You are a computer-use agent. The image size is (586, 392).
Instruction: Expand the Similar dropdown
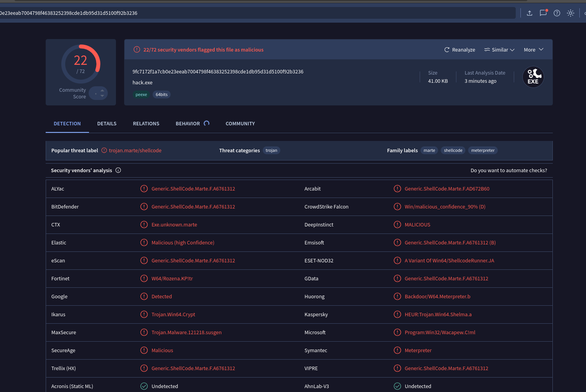(499, 50)
